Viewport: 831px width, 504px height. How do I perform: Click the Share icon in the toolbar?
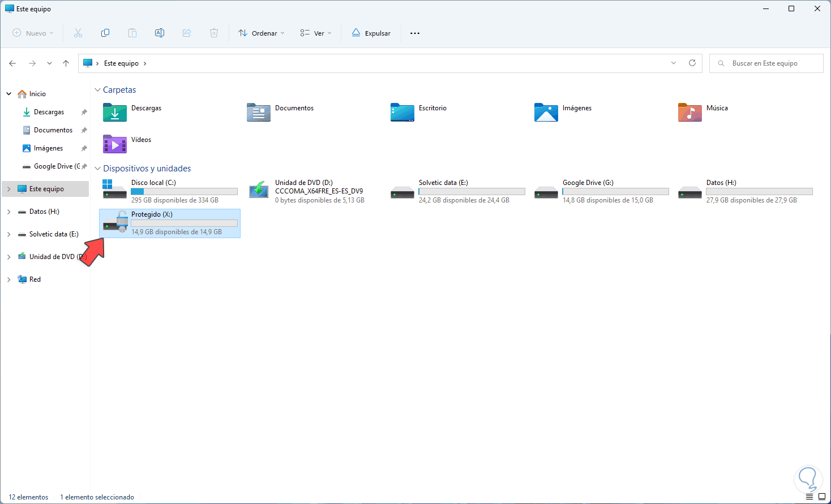coord(187,33)
